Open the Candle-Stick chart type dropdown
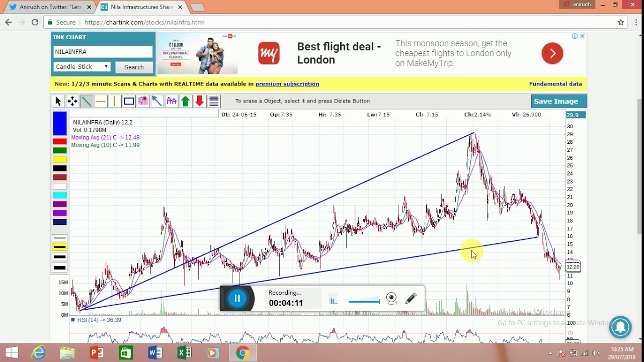 (x=82, y=67)
